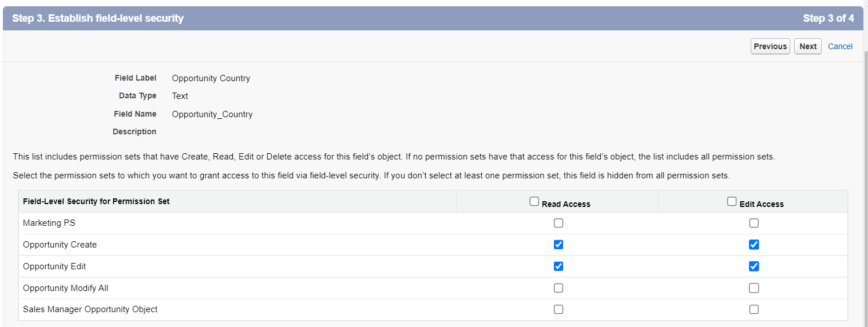The image size is (868, 327).
Task: Uncheck Edit Access for Opportunity Edit
Action: tap(754, 266)
